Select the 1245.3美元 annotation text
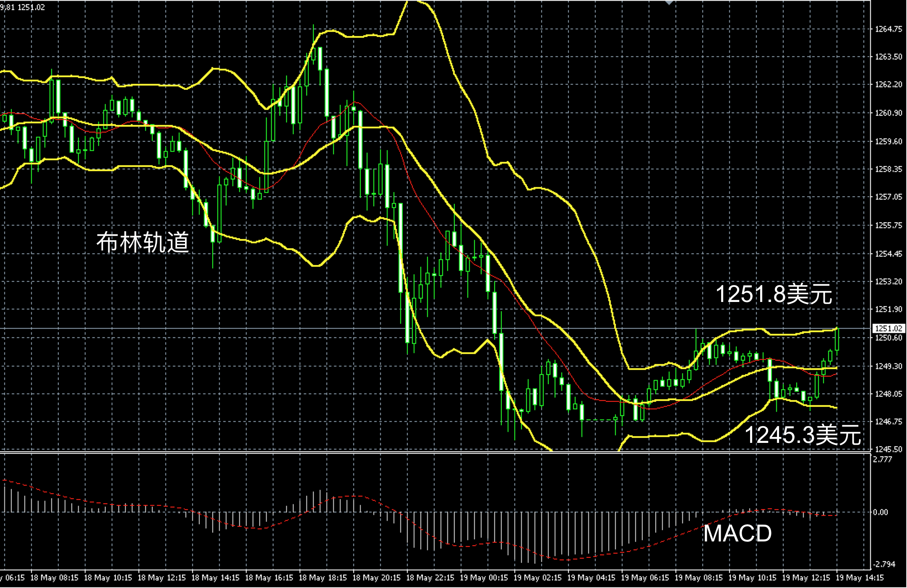907x588 pixels. tap(802, 434)
